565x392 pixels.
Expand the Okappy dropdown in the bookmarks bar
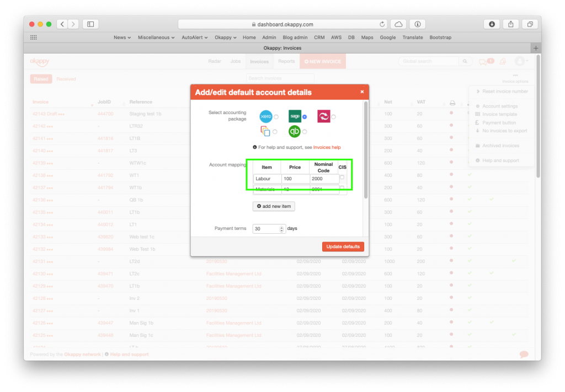225,37
